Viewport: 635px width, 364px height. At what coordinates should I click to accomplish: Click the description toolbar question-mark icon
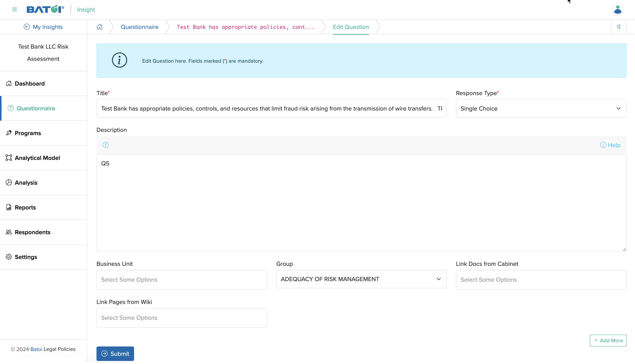pyautogui.click(x=105, y=145)
